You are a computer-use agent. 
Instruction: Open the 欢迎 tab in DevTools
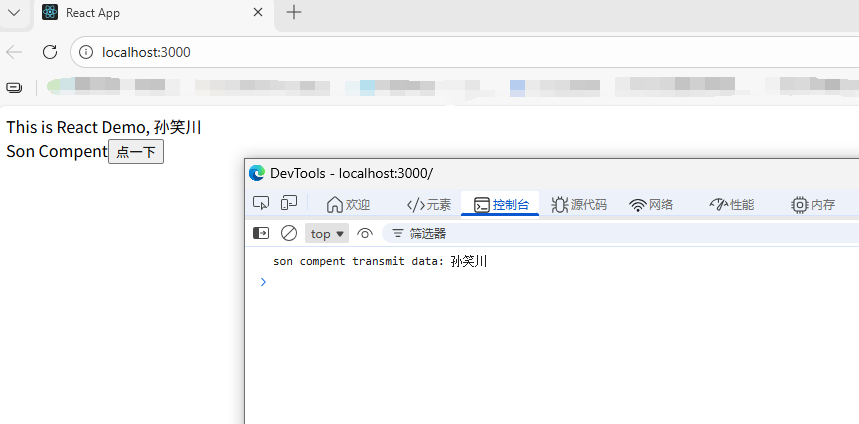348,205
